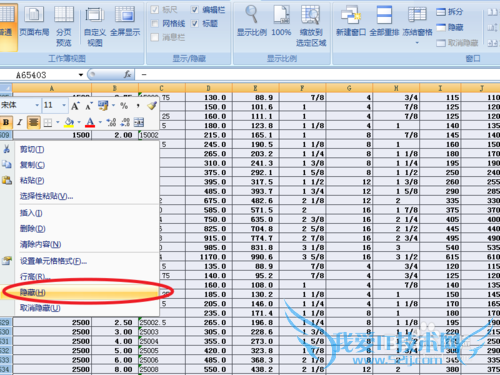The image size is (500, 375).
Task: Open the font size 11 dropdown
Action: coord(64,105)
